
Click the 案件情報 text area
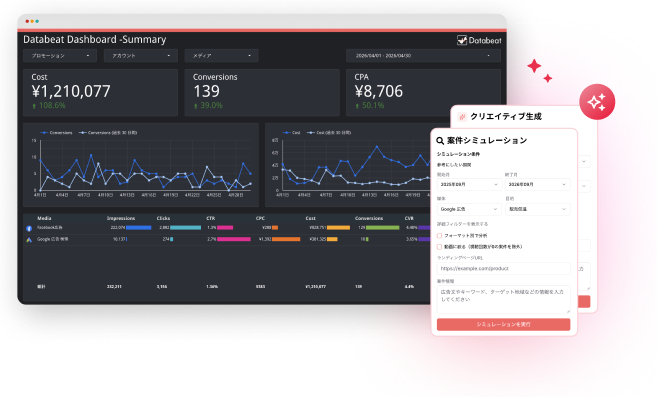(x=503, y=299)
